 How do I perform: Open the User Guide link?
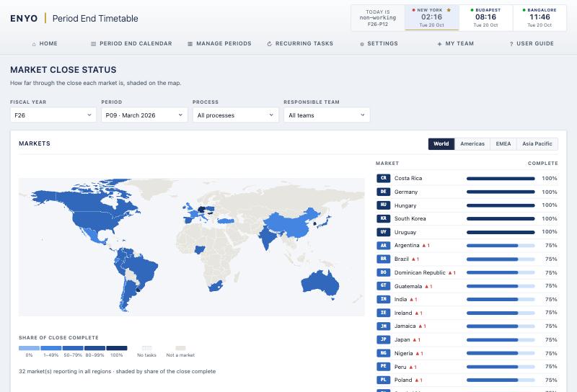532,43
